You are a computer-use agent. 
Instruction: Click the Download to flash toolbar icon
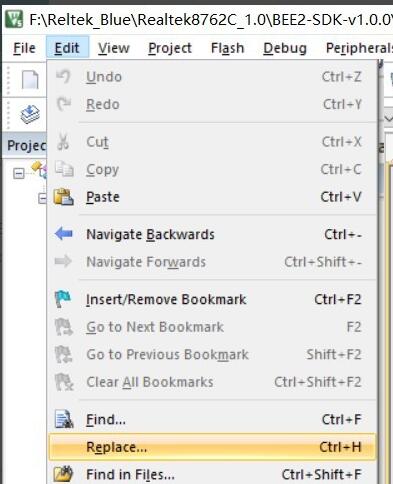[x=30, y=114]
